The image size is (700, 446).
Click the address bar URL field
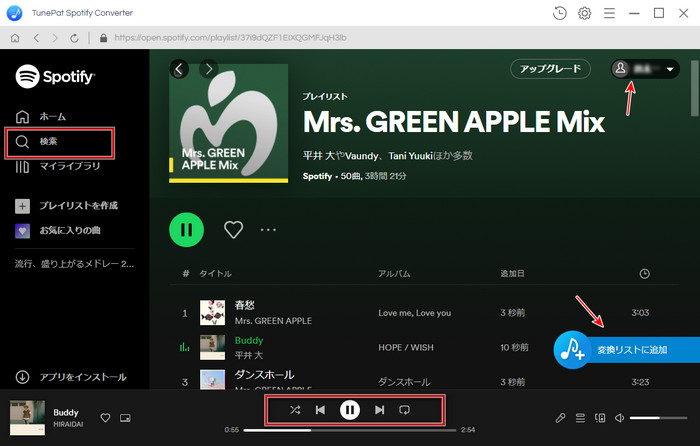pos(230,38)
